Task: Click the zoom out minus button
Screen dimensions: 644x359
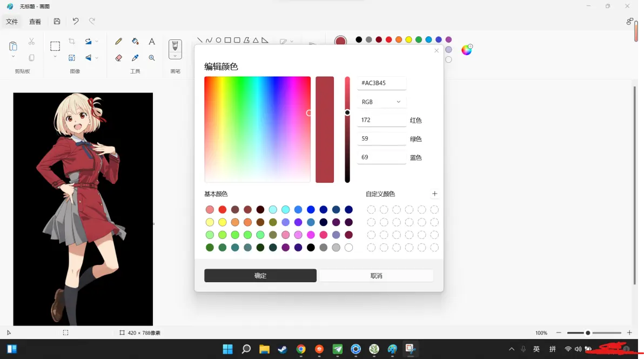Action: tap(559, 333)
